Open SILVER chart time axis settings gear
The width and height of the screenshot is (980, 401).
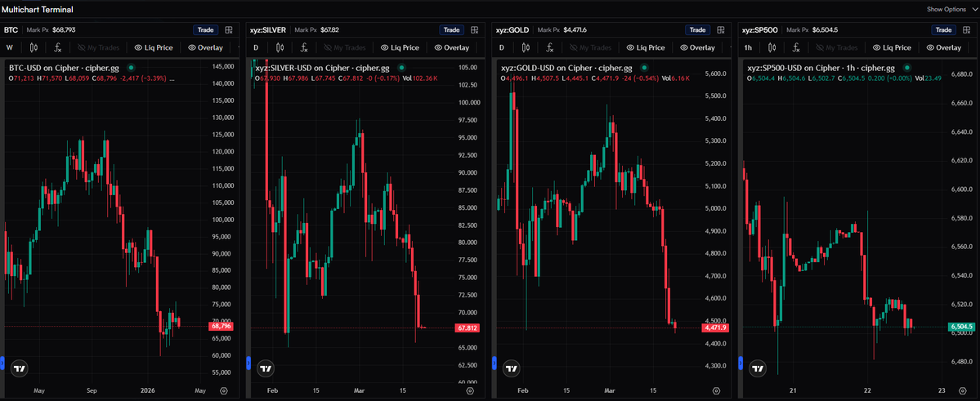click(x=470, y=391)
